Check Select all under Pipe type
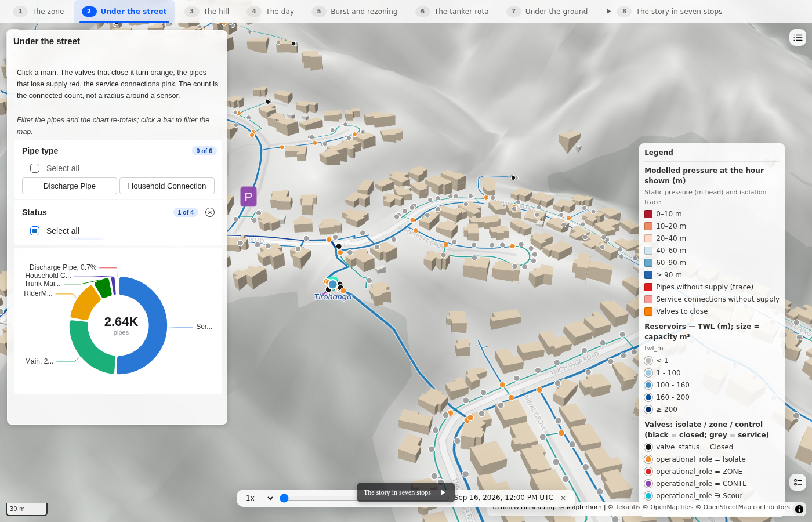The width and height of the screenshot is (812, 522). [x=35, y=168]
